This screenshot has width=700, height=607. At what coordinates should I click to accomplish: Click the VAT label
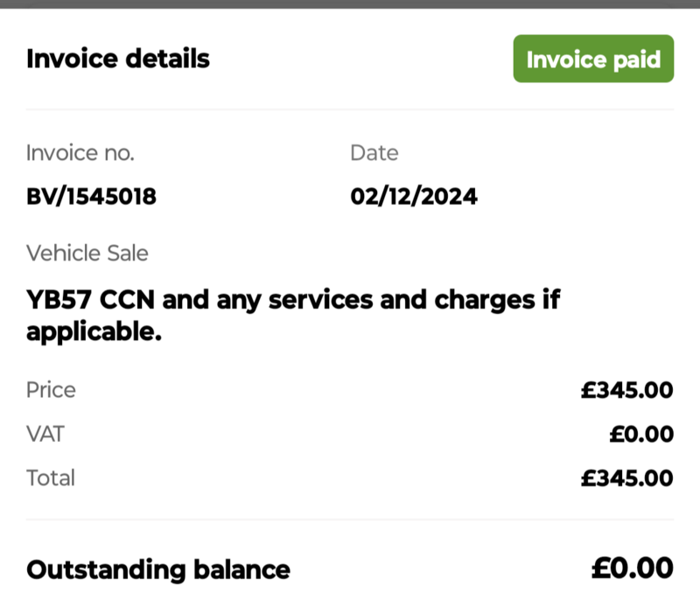45,434
